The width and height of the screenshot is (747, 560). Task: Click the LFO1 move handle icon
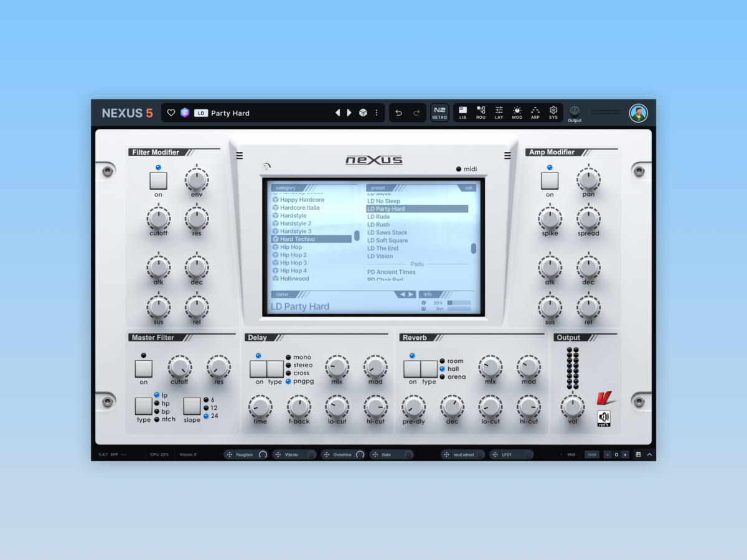[x=496, y=455]
